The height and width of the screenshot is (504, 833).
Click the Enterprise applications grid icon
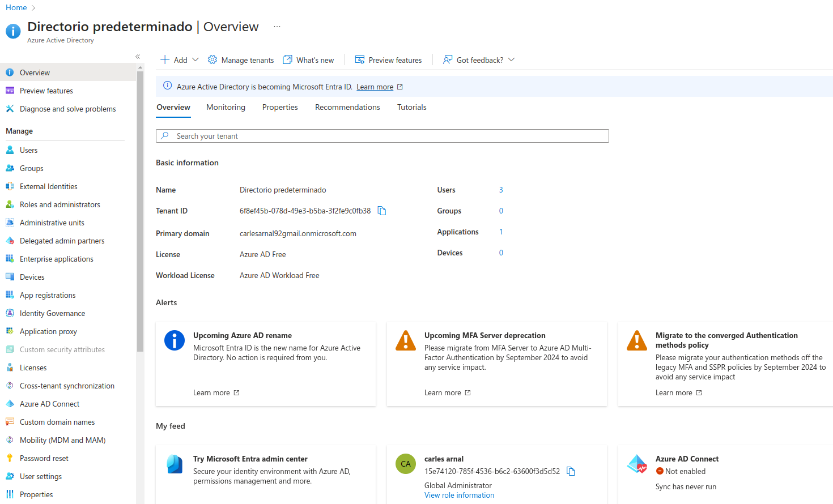click(x=10, y=259)
